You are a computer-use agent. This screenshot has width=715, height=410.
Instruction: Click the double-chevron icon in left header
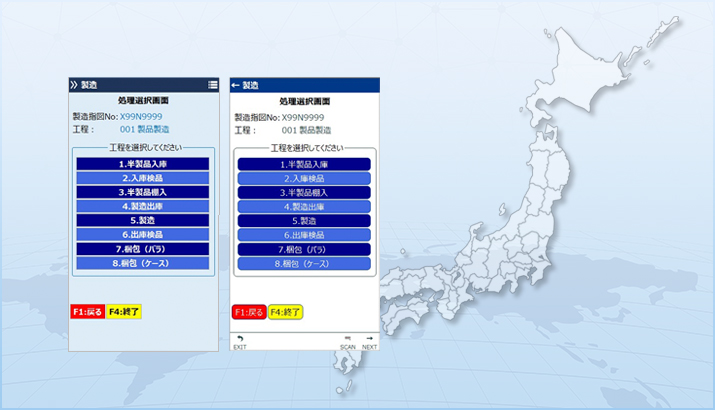pyautogui.click(x=74, y=85)
